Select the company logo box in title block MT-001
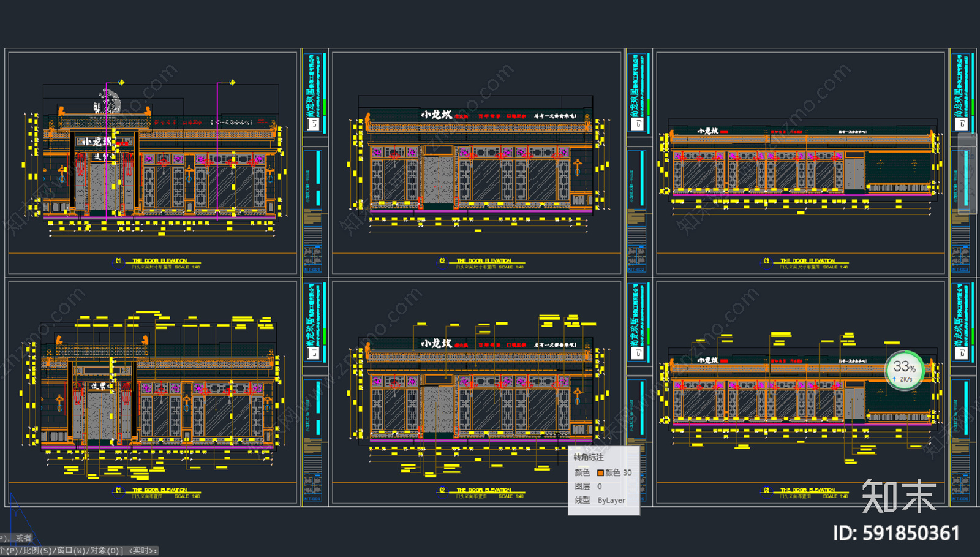 313,124
